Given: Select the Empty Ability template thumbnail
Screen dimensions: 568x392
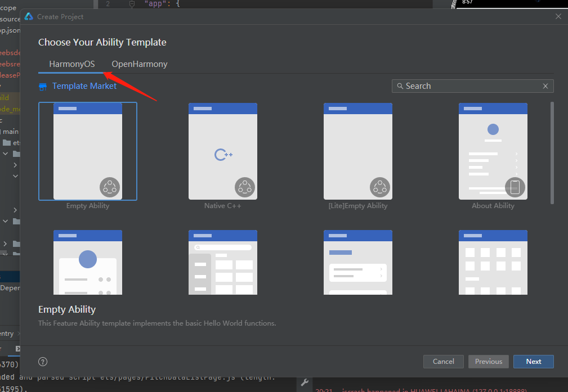Looking at the screenshot, I should (x=88, y=151).
